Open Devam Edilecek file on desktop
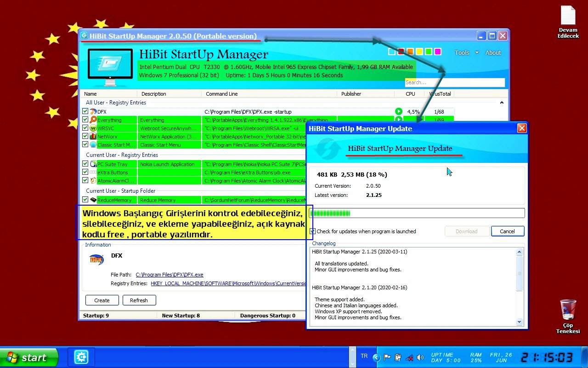Screen dimensions: 588x368 point(568,22)
